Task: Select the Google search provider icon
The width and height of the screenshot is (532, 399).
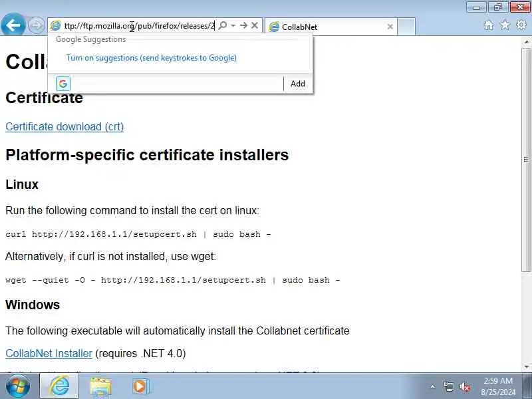Action: [x=63, y=84]
